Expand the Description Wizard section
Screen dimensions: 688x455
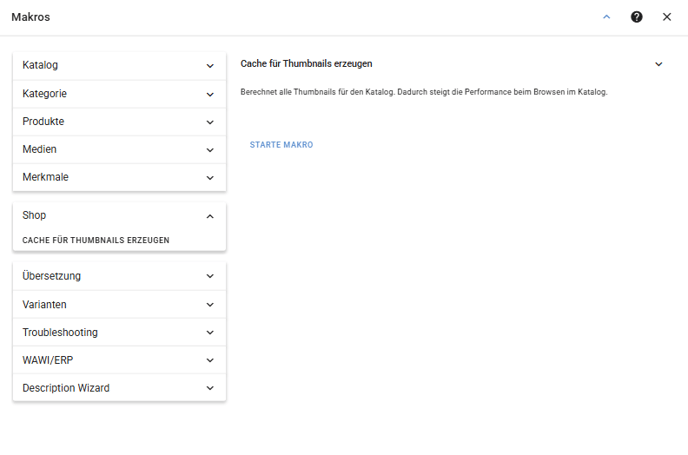[x=119, y=388]
